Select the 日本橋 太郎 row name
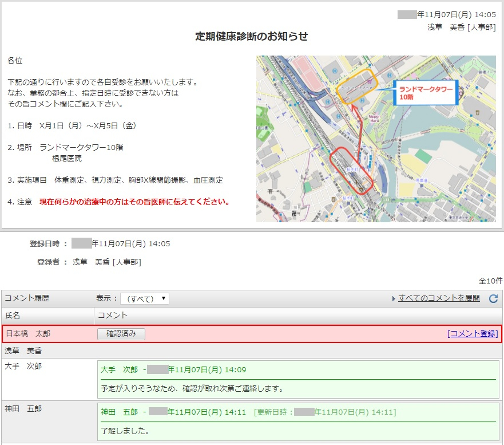The height and width of the screenshot is (445, 504). pos(28,334)
